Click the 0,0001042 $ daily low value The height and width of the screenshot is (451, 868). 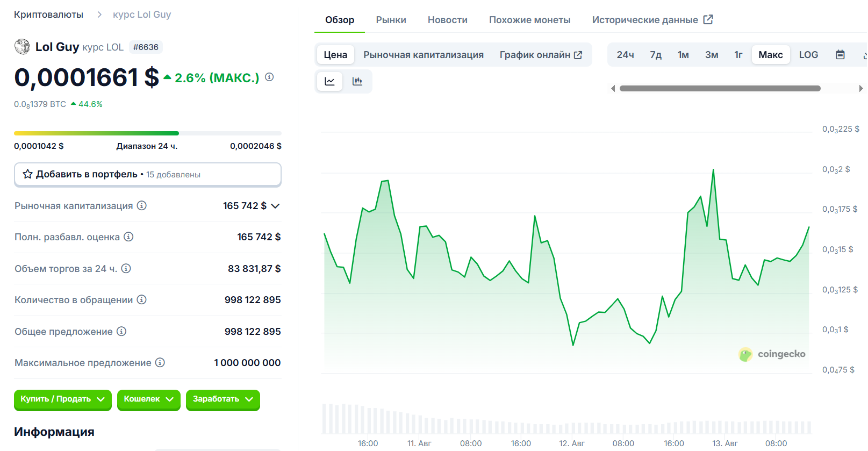click(39, 146)
